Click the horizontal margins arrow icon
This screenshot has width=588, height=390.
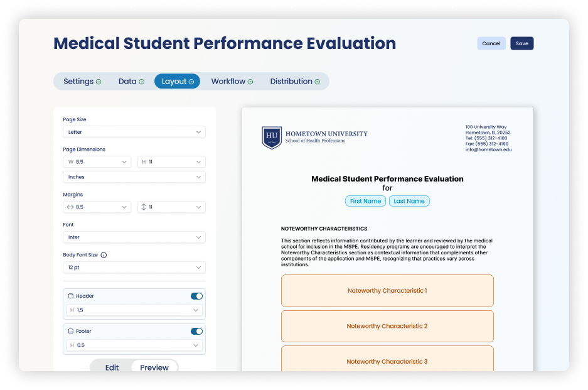click(x=70, y=207)
